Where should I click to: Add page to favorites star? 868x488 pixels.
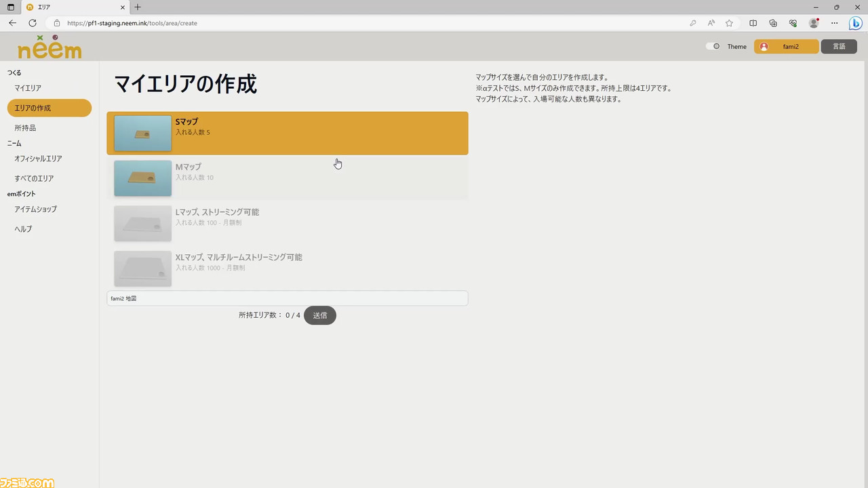click(729, 23)
